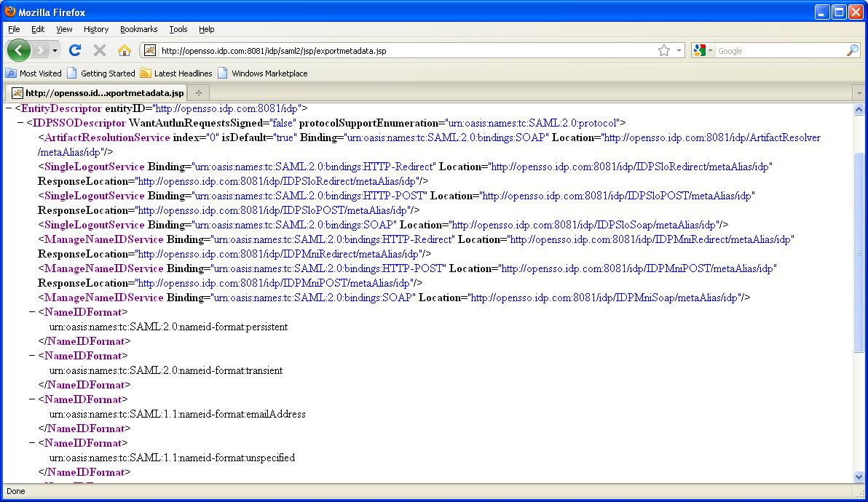Click the Done status bar text
Screen dimensions: 868x502
pyautogui.click(x=15, y=491)
